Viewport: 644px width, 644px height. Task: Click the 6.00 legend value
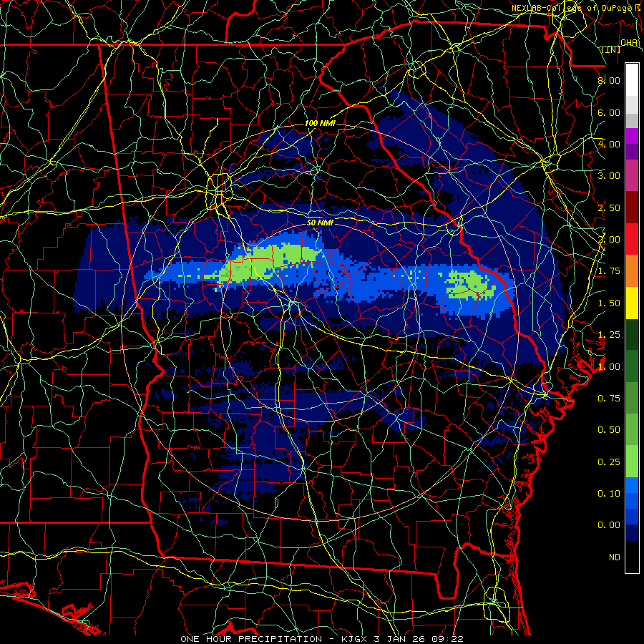click(x=609, y=112)
